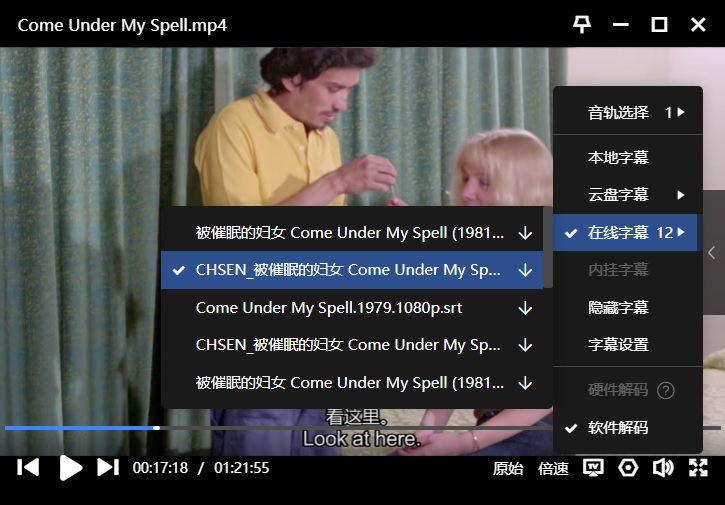
Task: Click 倍速 playback speed button
Action: [553, 468]
